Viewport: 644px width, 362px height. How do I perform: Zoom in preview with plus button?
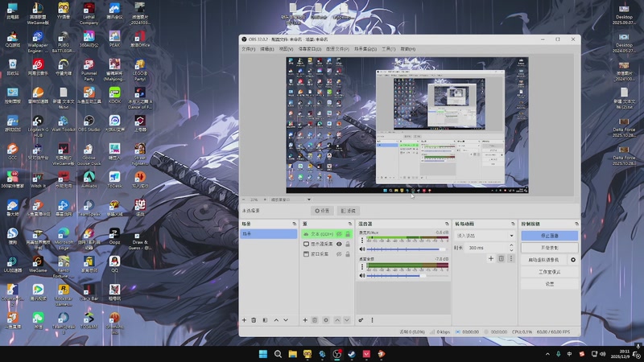(x=265, y=200)
